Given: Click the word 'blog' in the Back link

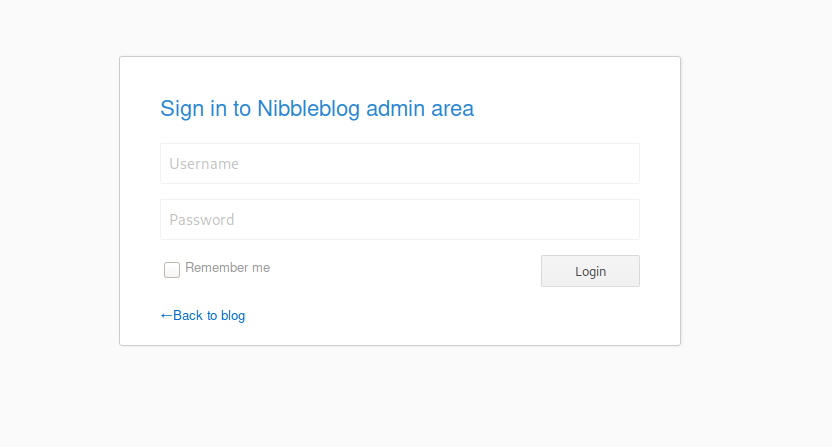Looking at the screenshot, I should pyautogui.click(x=233, y=316).
